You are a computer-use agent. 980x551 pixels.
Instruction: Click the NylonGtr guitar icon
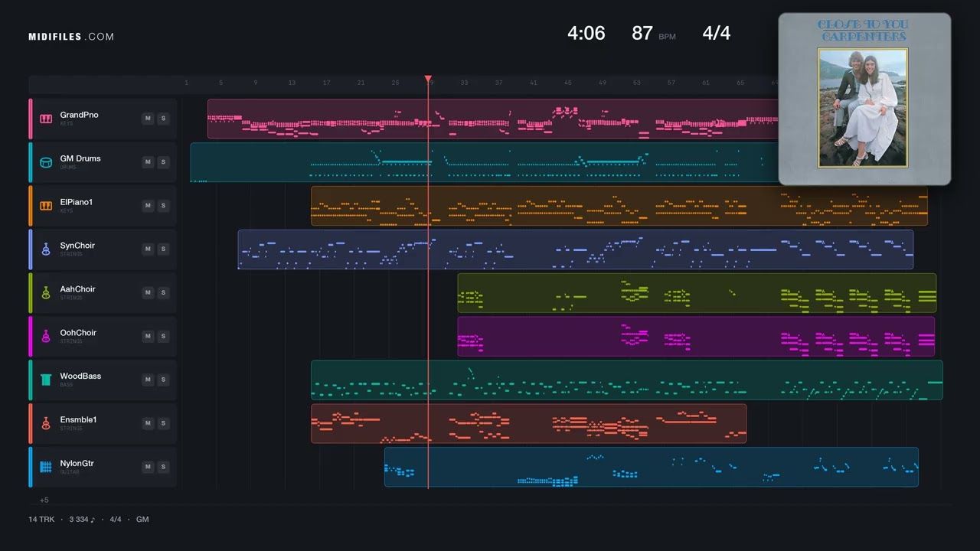pos(46,467)
